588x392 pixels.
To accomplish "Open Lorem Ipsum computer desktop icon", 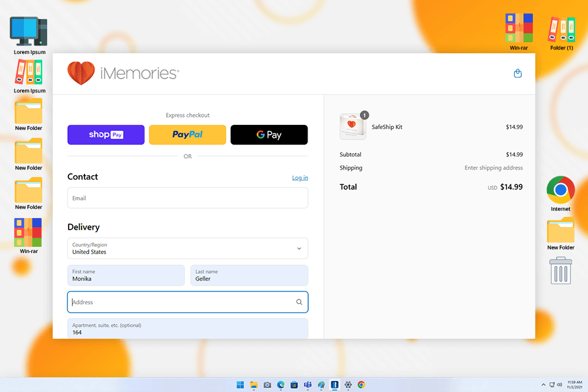I will click(29, 36).
